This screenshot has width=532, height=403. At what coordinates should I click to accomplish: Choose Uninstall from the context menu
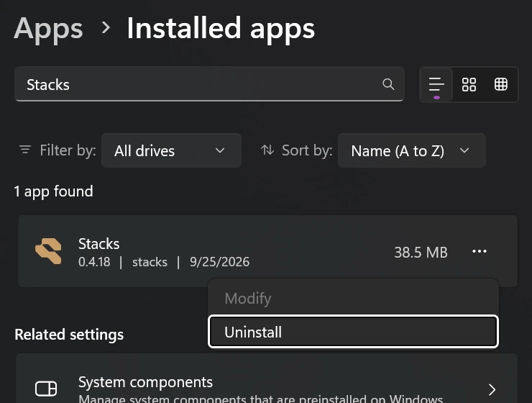pos(353,332)
